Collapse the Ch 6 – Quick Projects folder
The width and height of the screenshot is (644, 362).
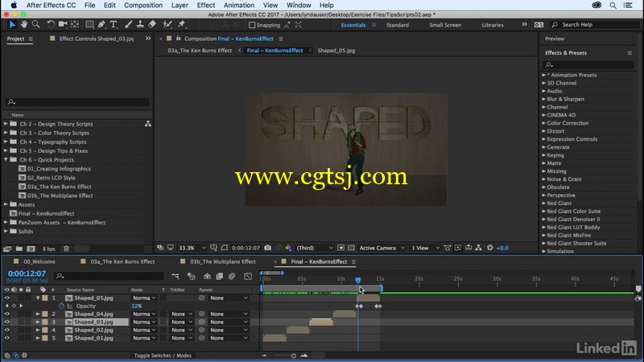click(6, 159)
